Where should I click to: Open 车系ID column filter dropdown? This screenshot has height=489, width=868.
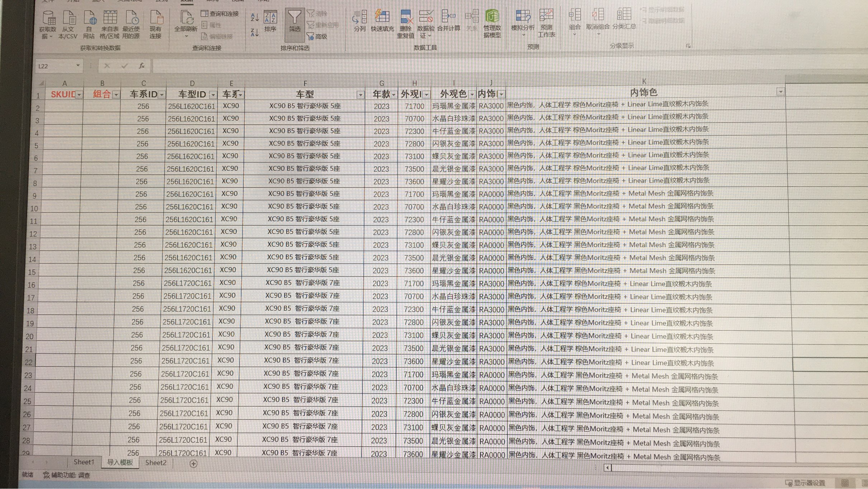[162, 95]
